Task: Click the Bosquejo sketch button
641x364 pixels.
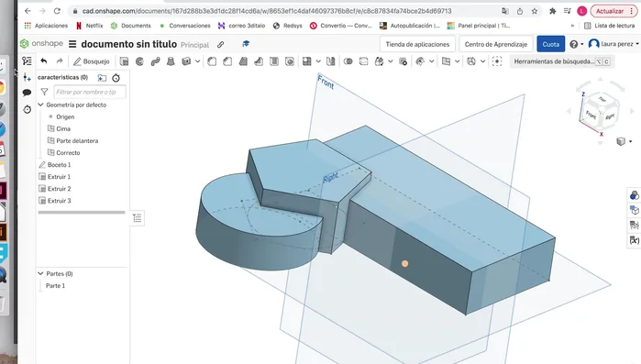Action: [91, 61]
